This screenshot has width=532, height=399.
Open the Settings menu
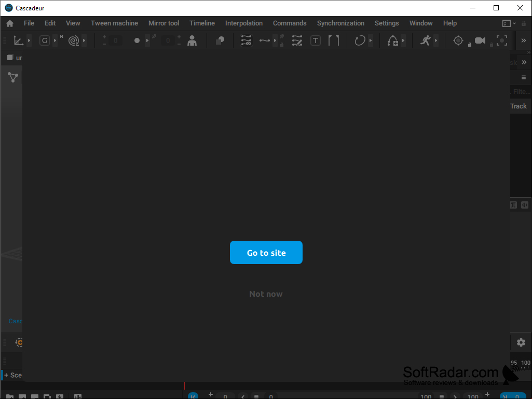point(387,23)
